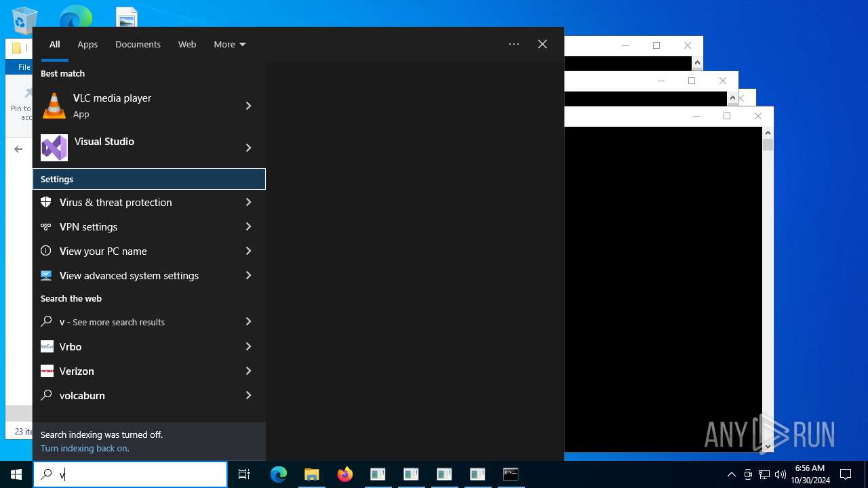Click 'Search indexing was turned off.' text
The width and height of the screenshot is (868, 488).
(102, 434)
